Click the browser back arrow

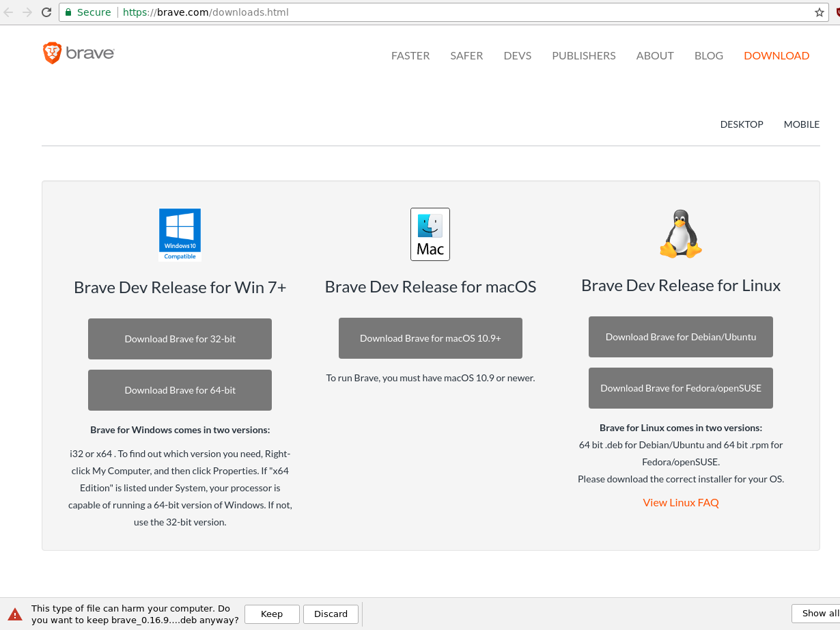click(8, 12)
